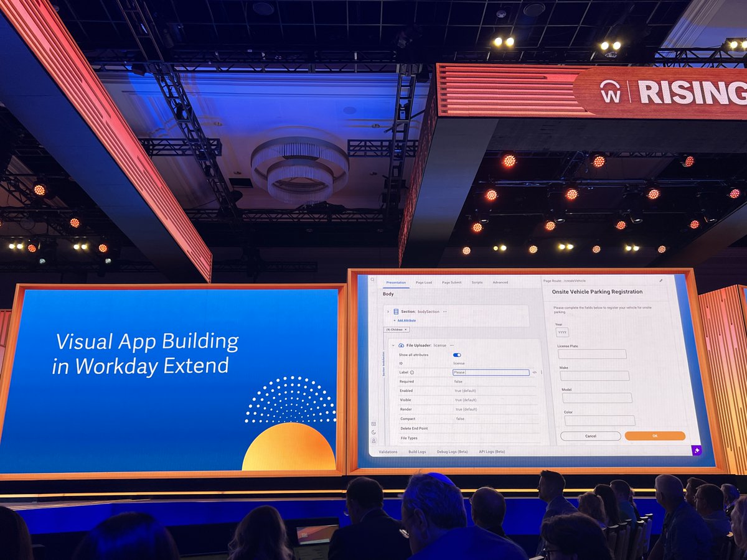
Task: Click the Compact value 'false'
Action: click(x=459, y=419)
